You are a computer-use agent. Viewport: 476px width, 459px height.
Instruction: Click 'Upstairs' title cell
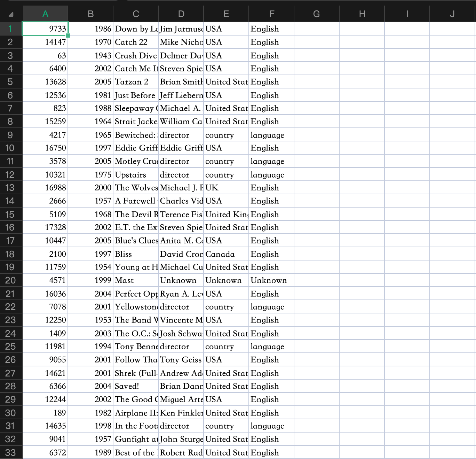[x=136, y=174]
